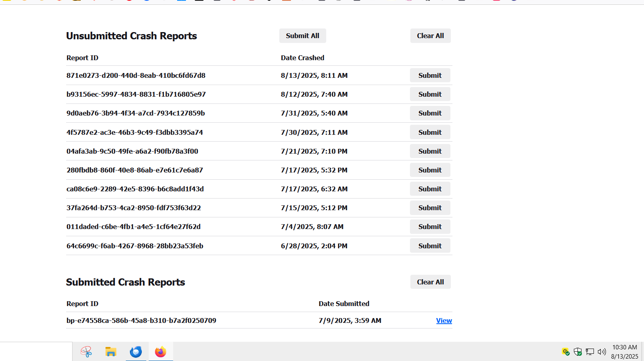Submit the 7/17/2025 5:32 PM crash report

click(x=430, y=170)
